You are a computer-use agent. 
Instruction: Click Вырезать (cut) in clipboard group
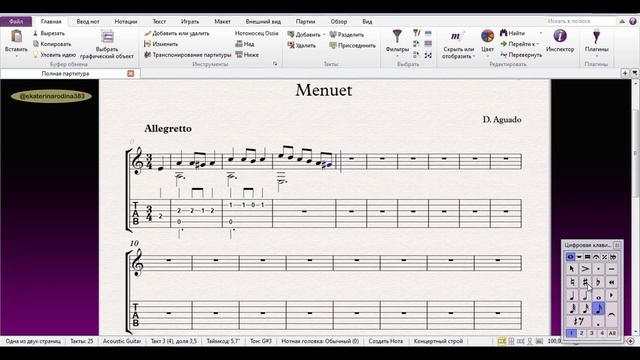(x=49, y=33)
